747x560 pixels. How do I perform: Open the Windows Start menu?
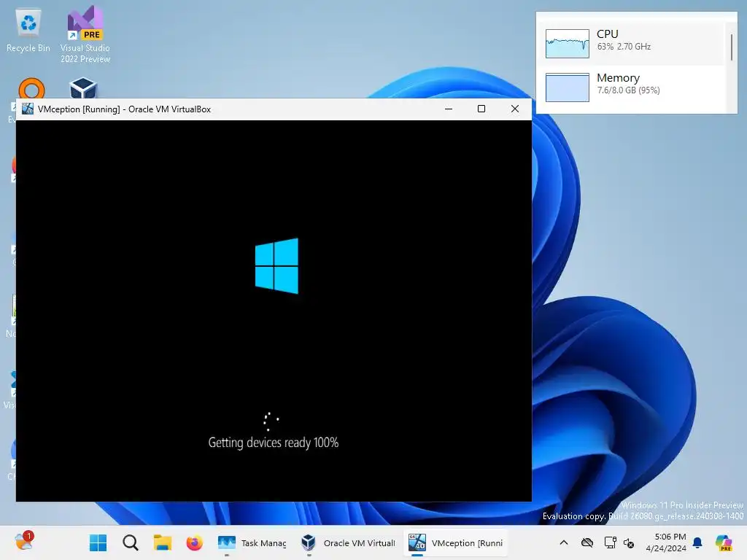click(98, 542)
